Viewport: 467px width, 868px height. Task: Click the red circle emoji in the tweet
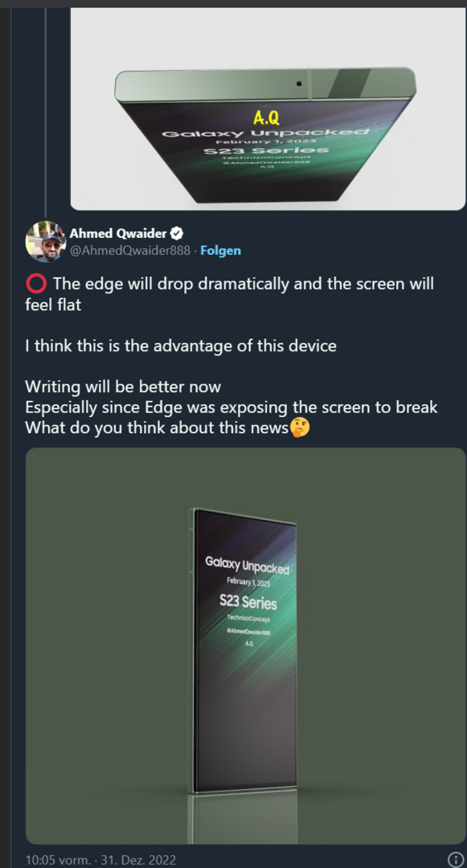pyautogui.click(x=36, y=285)
